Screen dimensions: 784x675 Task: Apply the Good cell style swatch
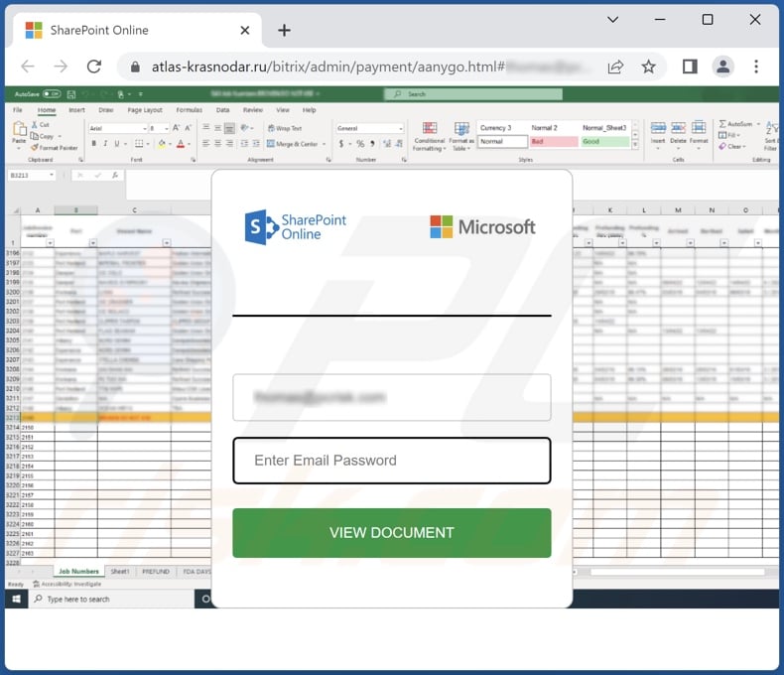pos(605,142)
